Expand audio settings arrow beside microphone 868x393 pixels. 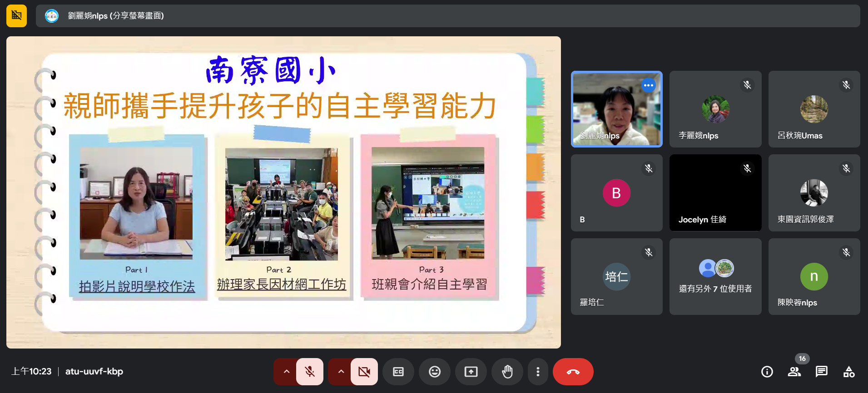pyautogui.click(x=286, y=372)
